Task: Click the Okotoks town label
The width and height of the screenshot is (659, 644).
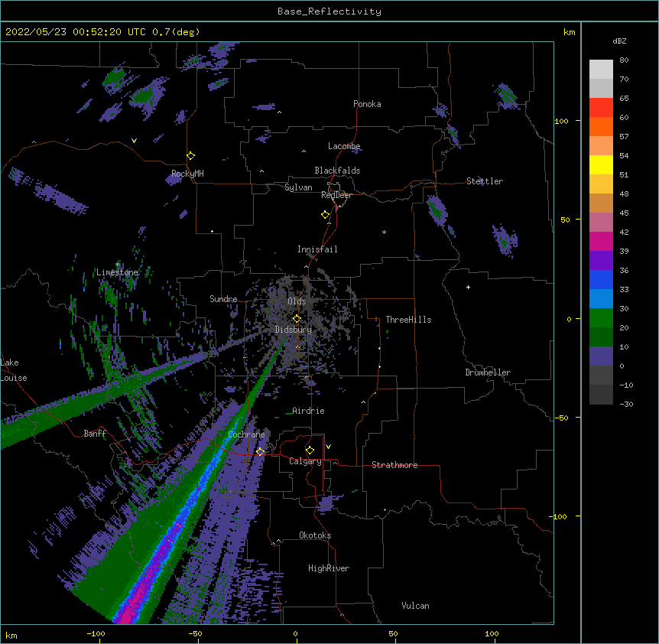Action: coord(315,535)
